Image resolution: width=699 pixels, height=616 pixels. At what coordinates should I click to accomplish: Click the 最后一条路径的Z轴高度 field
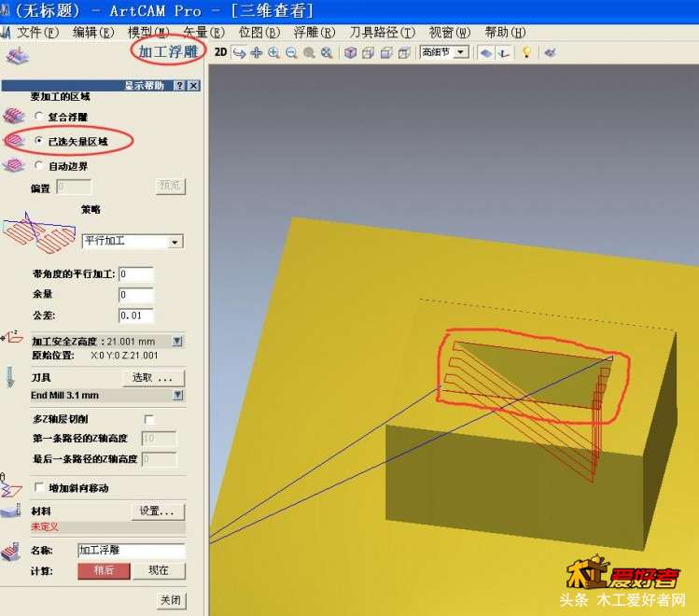point(159,458)
